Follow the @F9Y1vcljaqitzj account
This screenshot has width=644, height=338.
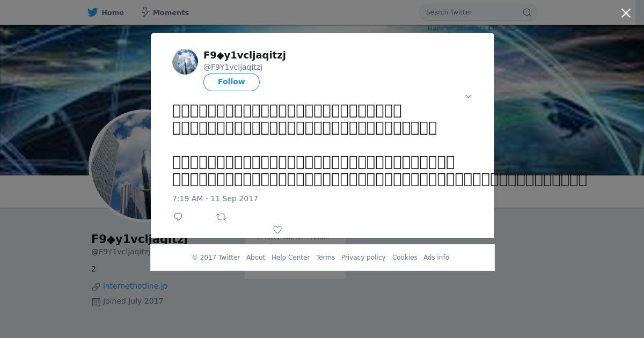coord(231,82)
